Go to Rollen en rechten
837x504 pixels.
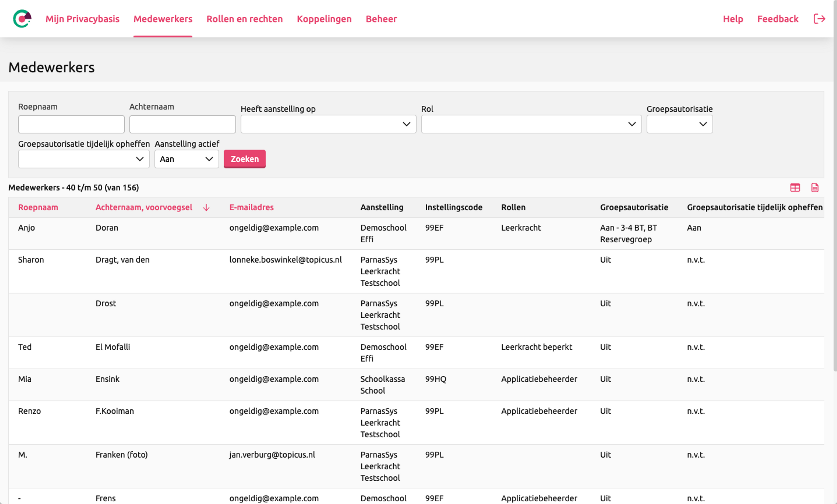click(245, 19)
